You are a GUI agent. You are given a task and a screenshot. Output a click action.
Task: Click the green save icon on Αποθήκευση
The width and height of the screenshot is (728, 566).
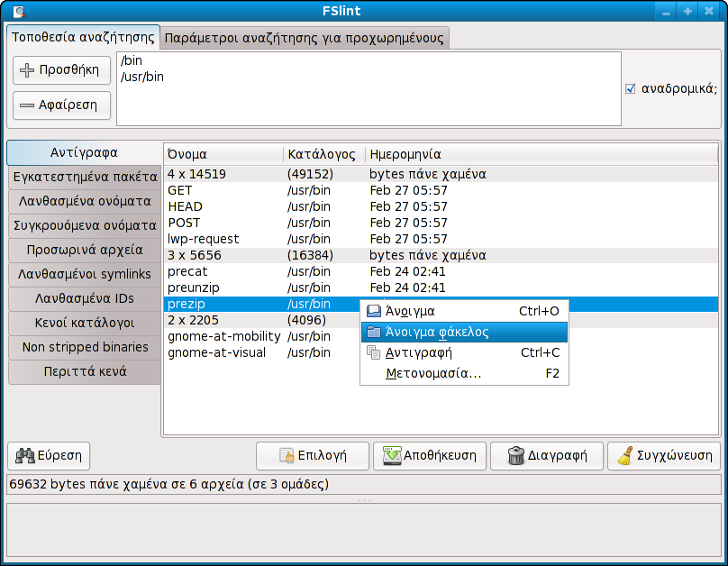click(x=392, y=456)
